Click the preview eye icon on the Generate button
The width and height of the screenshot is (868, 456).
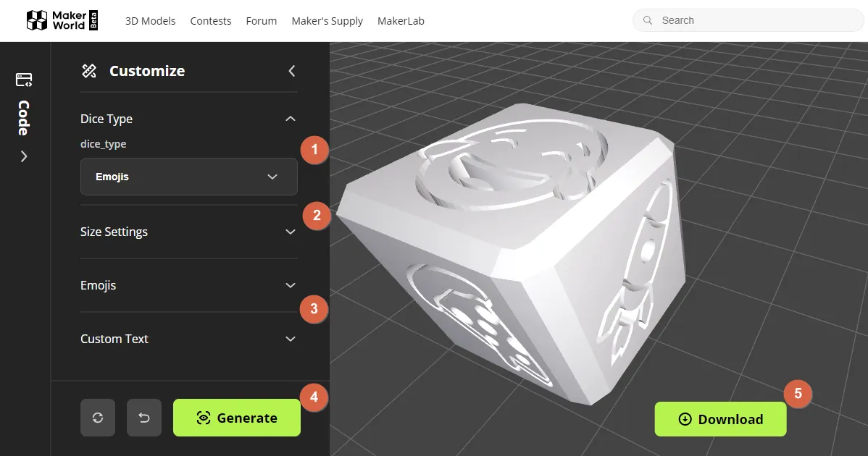[204, 418]
